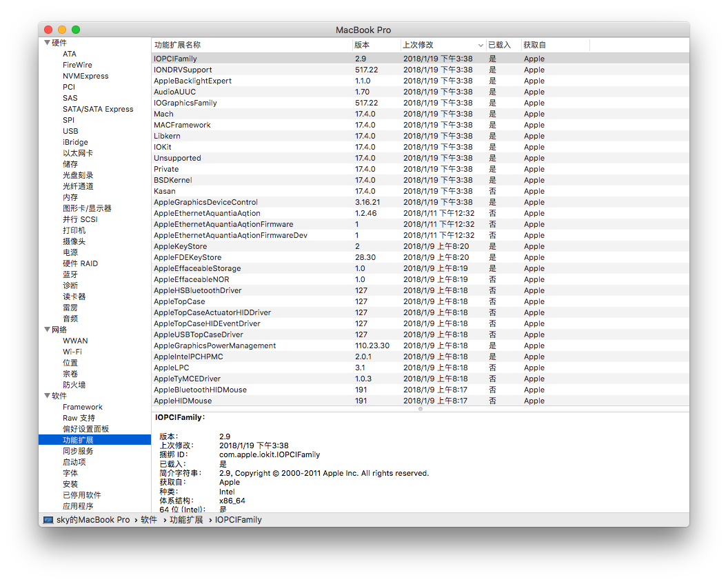Select the AppleTopCaseActuatorHIDDriver row
The image size is (728, 582).
[420, 312]
